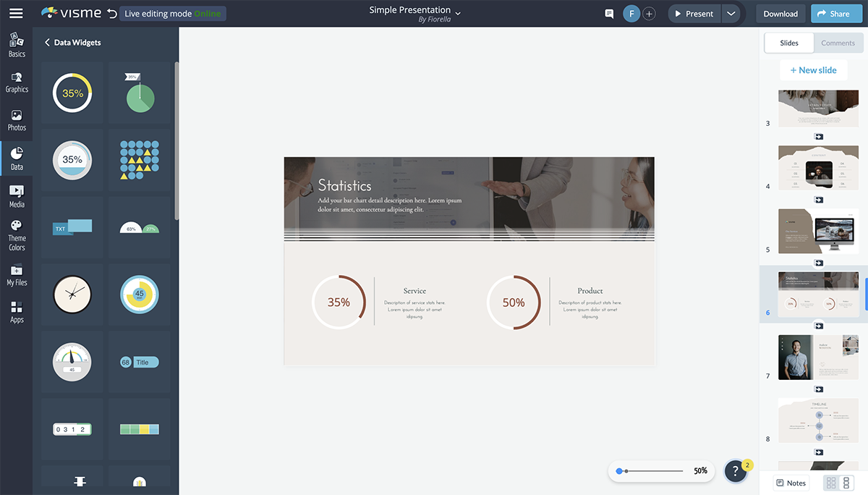
Task: Open the Photos panel
Action: (17, 120)
